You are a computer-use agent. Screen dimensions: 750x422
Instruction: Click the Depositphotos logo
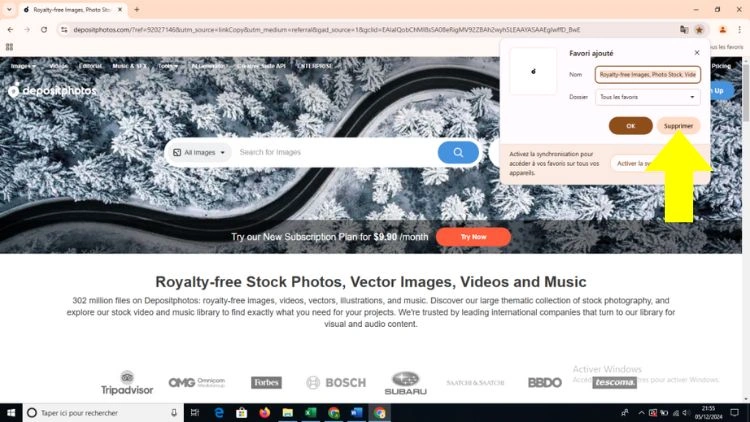[52, 90]
